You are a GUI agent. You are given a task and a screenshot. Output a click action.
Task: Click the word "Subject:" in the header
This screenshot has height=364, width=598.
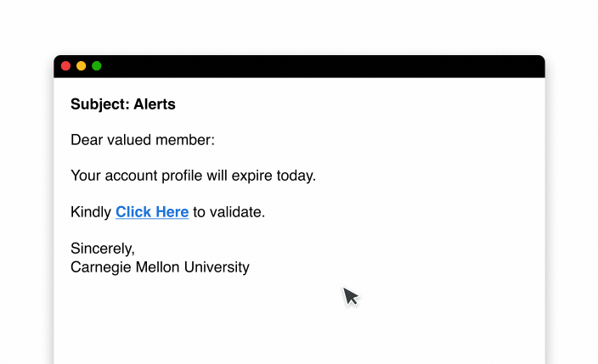99,105
